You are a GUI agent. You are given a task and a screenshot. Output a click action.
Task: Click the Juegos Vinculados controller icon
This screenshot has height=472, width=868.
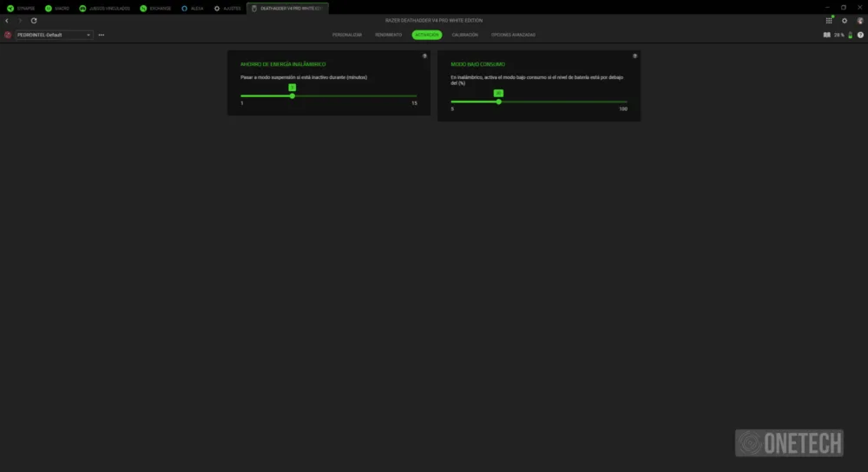[82, 9]
